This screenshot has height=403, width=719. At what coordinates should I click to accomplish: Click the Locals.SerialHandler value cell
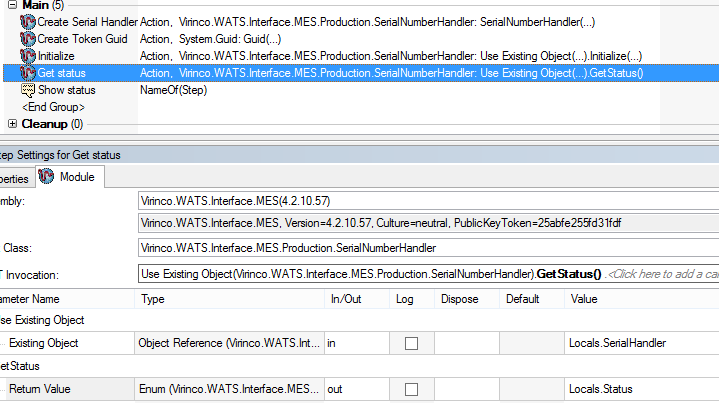point(642,343)
